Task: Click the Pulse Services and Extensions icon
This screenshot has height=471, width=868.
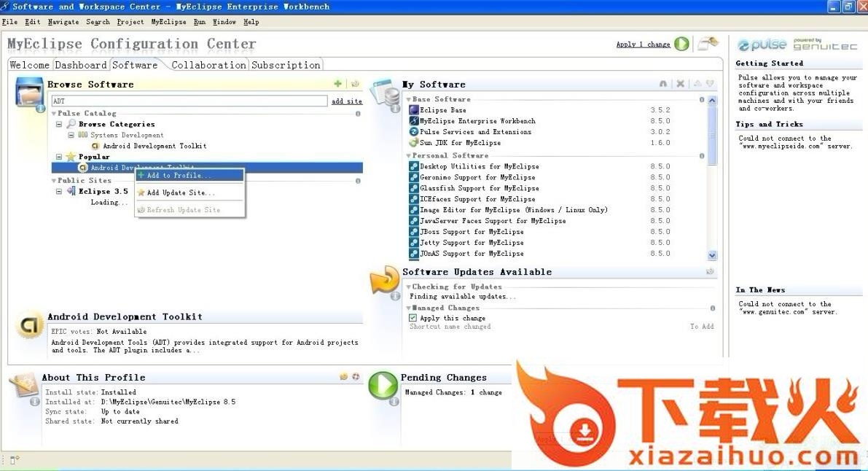Action: coord(413,132)
